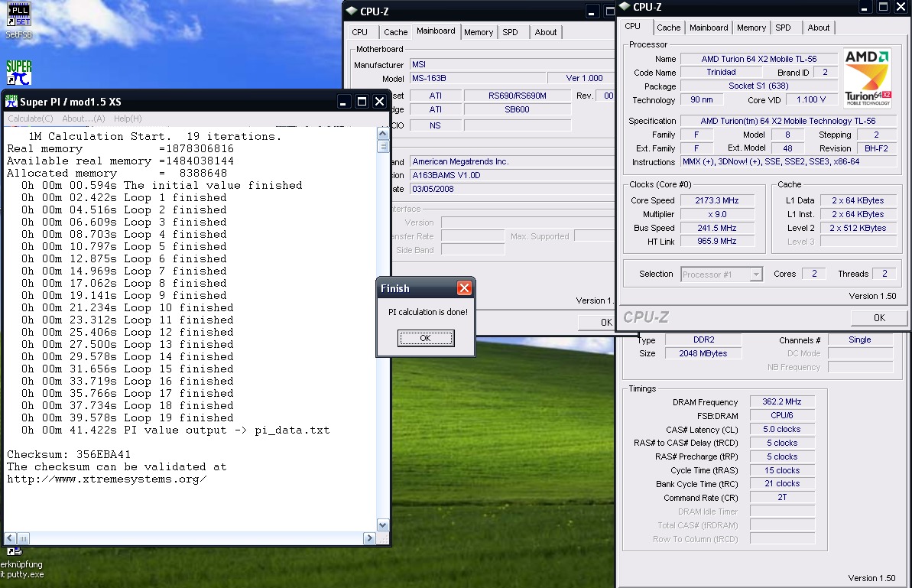Select SPD tab in the CPU-Z Mainboard window
Image resolution: width=912 pixels, height=588 pixels.
[x=510, y=32]
